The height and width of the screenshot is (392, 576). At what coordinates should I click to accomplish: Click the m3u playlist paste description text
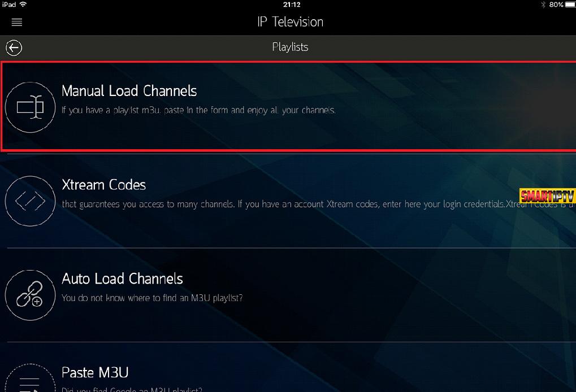(x=198, y=110)
